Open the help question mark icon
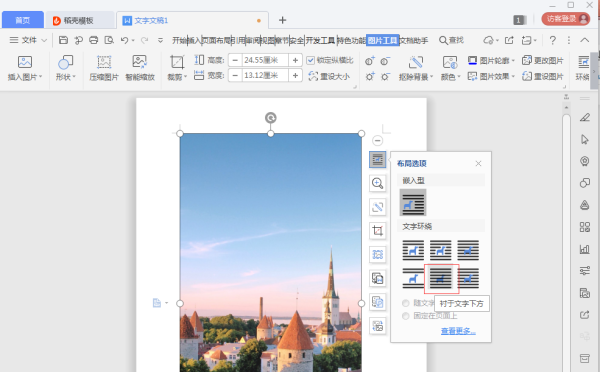 pos(552,40)
